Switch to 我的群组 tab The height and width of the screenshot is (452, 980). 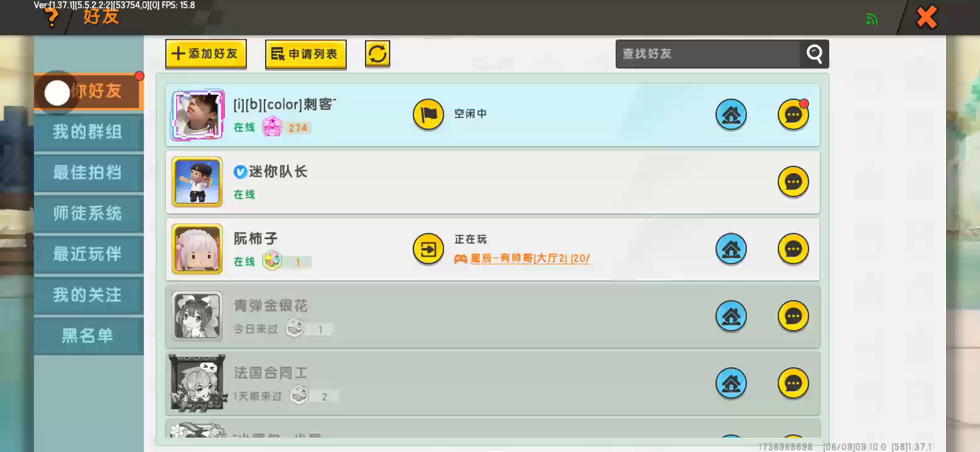click(89, 132)
